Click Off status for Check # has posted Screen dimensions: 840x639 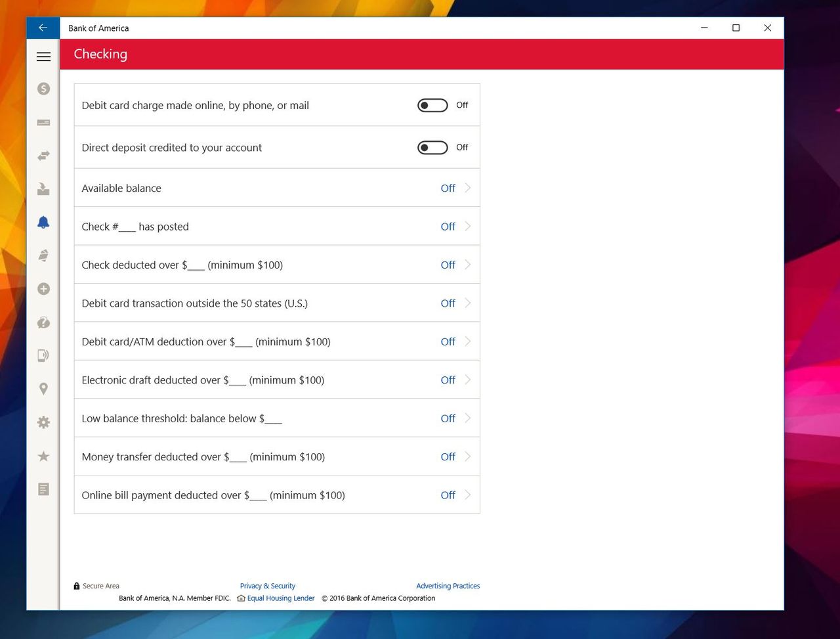coord(448,227)
